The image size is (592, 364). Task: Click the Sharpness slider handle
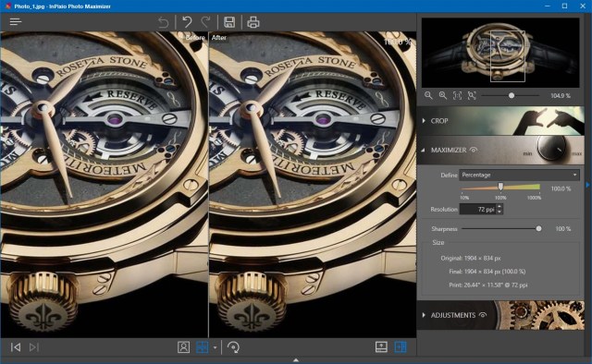[538, 228]
